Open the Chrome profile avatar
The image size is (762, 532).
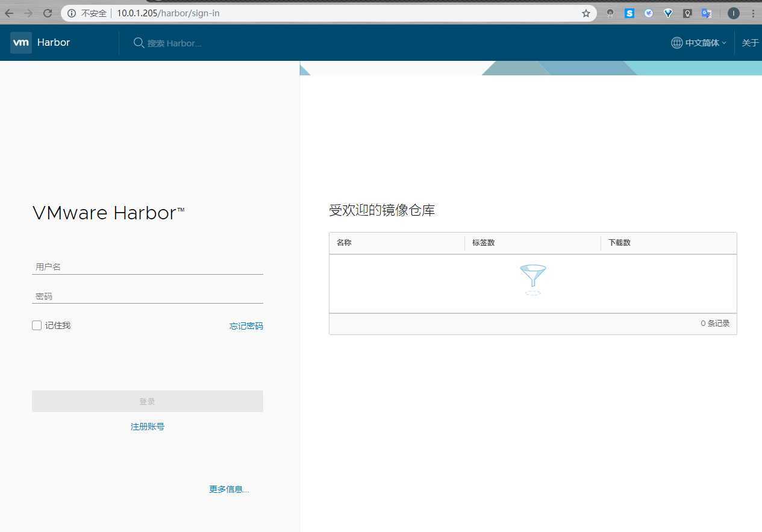[x=733, y=13]
